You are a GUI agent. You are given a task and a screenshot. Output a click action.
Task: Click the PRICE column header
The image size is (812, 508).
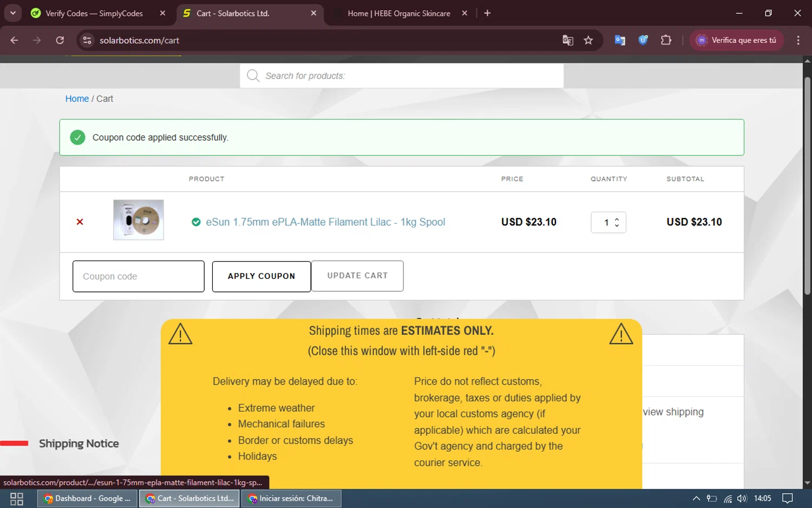click(x=512, y=179)
